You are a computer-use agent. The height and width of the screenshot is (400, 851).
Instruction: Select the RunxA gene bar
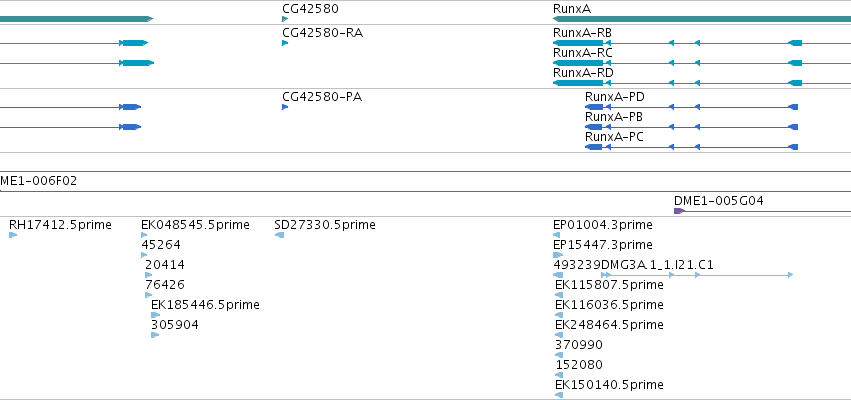point(702,19)
